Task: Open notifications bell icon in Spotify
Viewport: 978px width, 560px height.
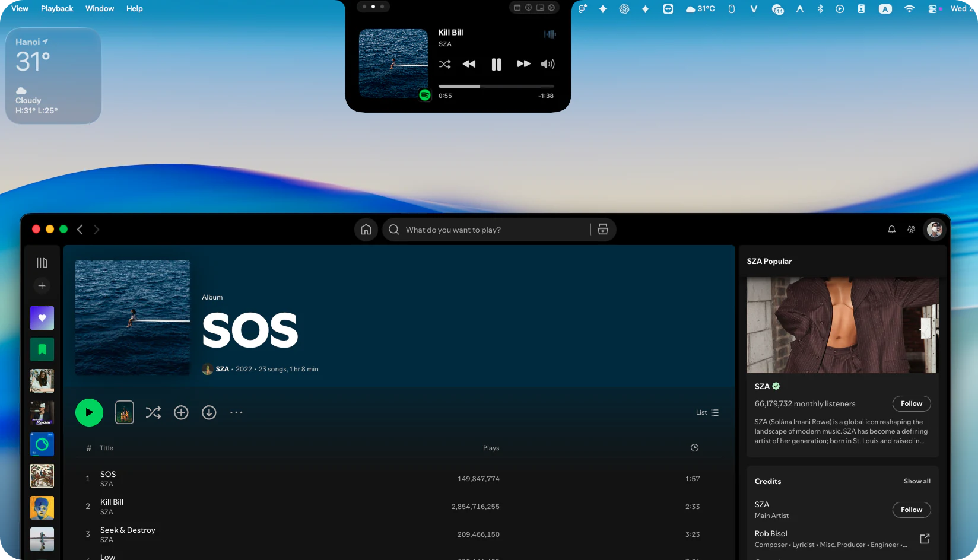Action: tap(891, 230)
